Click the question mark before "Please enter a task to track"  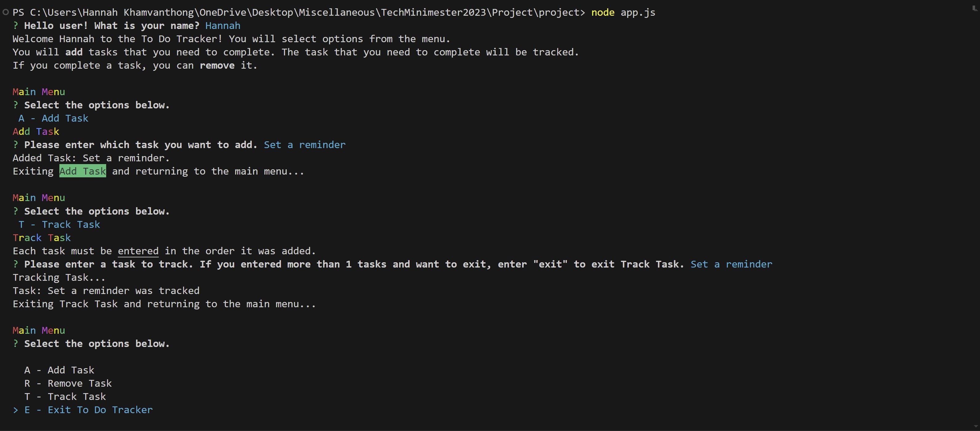coord(16,264)
